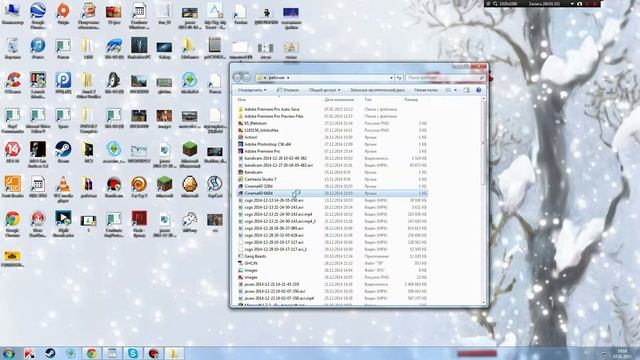
Task: Toggle the Explorer preview pane button
Action: [x=467, y=90]
